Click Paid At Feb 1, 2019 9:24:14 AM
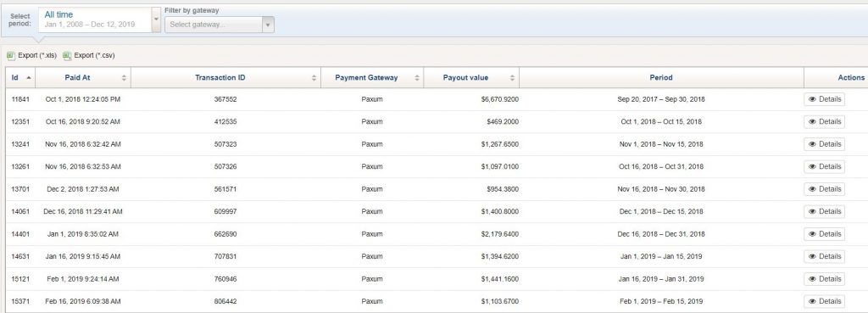 (x=83, y=279)
